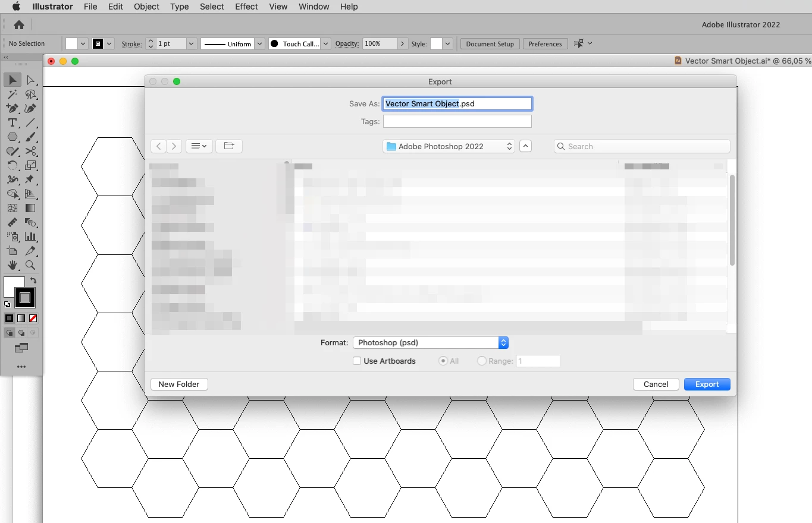Select the Pen tool
The height and width of the screenshot is (523, 812).
12,108
